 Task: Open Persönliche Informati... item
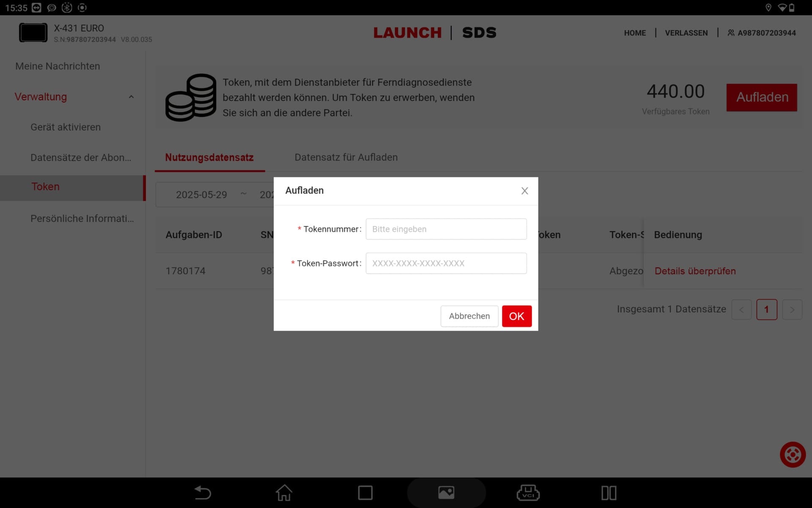click(82, 218)
